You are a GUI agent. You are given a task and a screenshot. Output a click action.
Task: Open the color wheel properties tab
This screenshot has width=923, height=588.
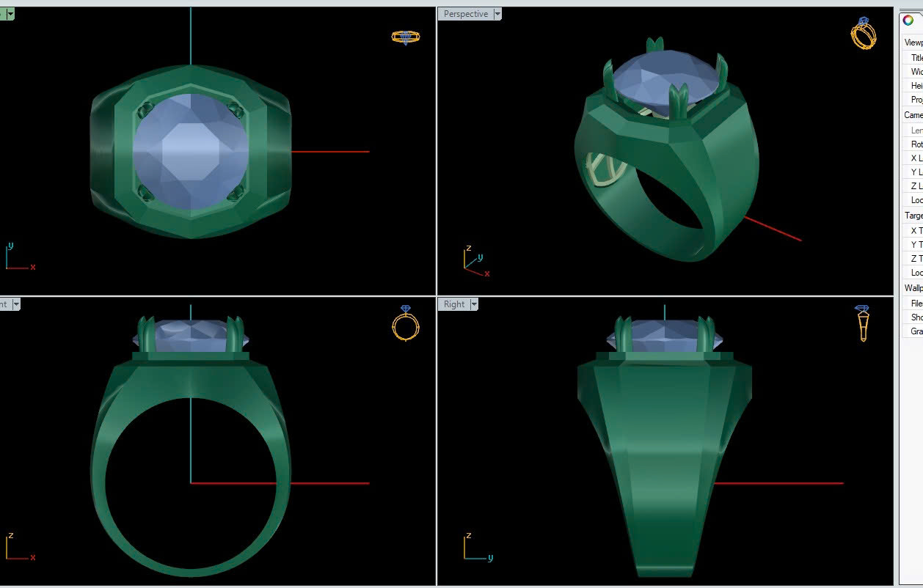[908, 21]
